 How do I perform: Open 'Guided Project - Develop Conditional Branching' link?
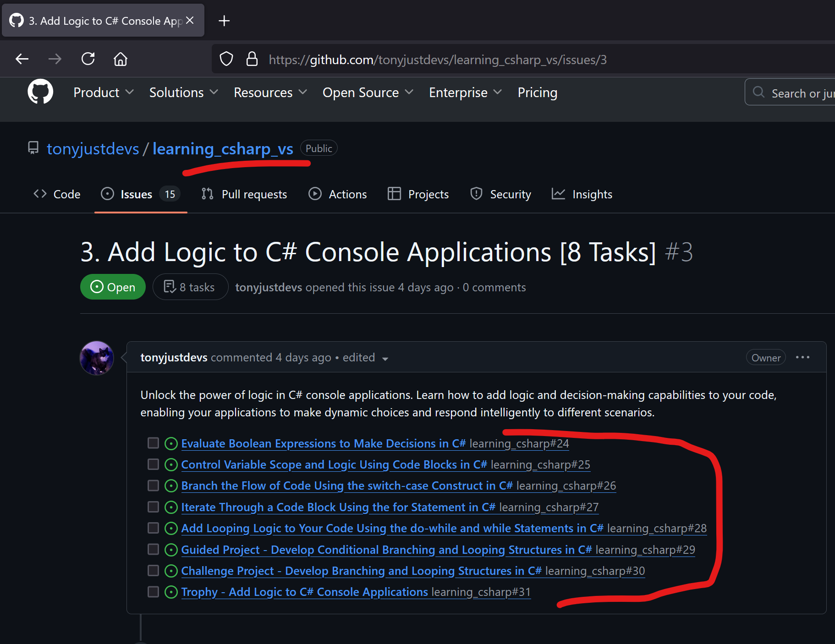(x=386, y=550)
